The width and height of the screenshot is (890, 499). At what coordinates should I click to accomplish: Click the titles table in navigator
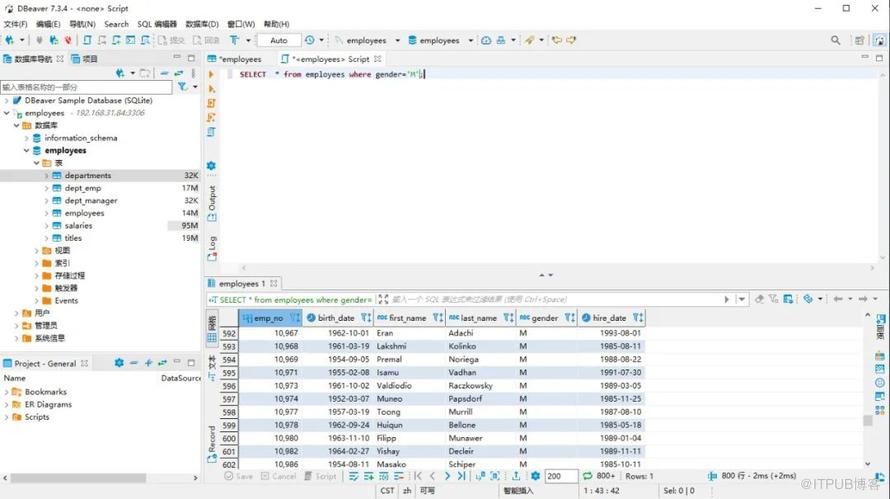point(73,238)
